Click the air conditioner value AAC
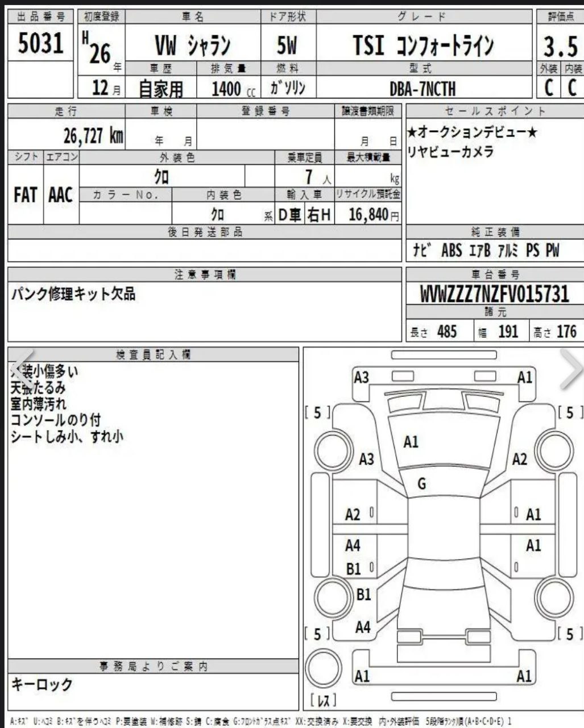Image resolution: width=584 pixels, height=728 pixels. (61, 195)
